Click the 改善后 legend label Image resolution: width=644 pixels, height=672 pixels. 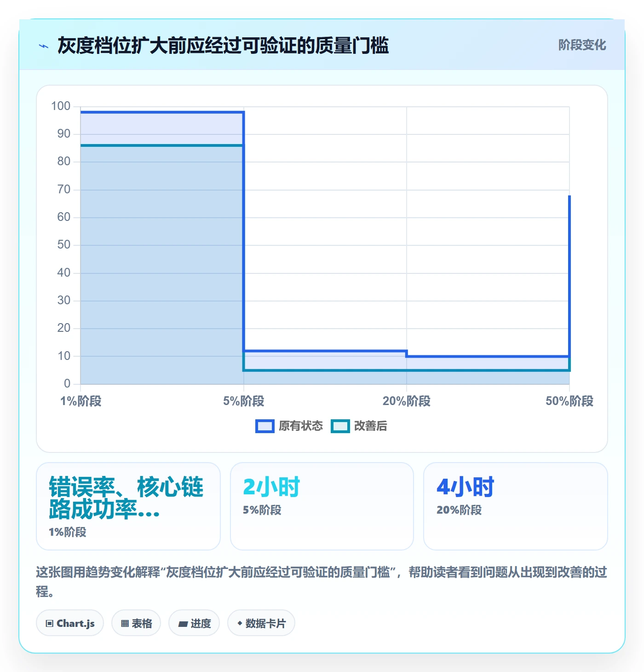(x=371, y=426)
